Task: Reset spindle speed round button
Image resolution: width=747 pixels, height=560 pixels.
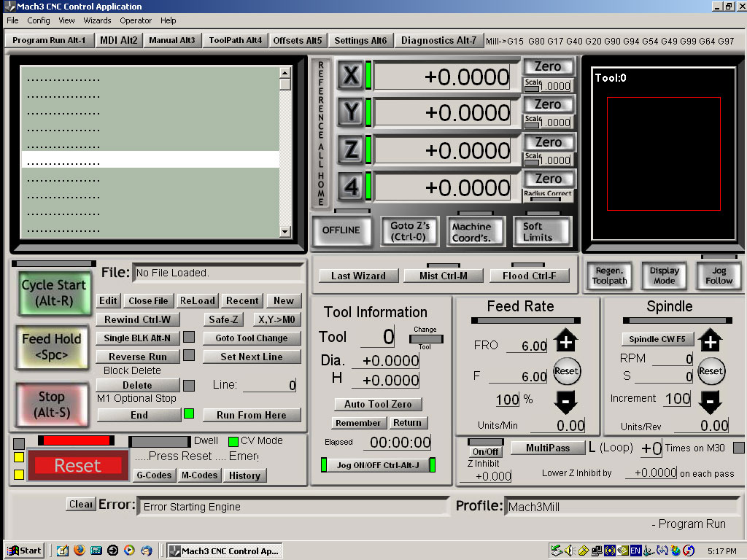Action: [711, 371]
